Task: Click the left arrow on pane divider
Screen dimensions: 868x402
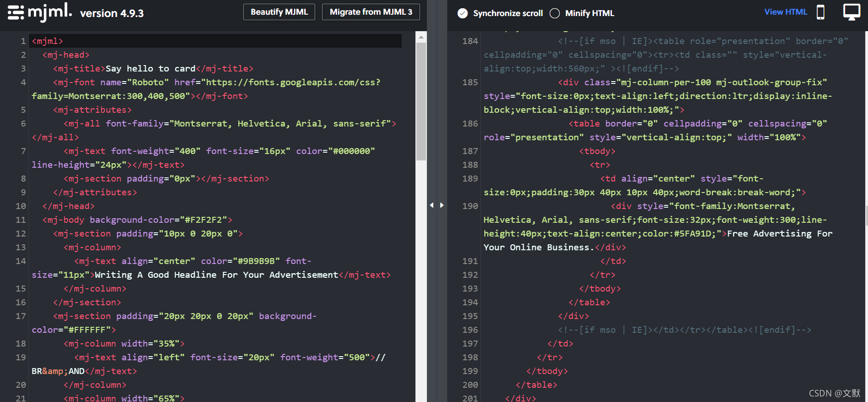Action: coord(431,205)
